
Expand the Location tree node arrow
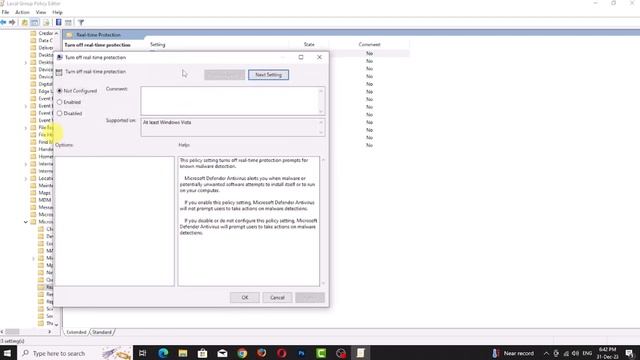tap(26, 178)
